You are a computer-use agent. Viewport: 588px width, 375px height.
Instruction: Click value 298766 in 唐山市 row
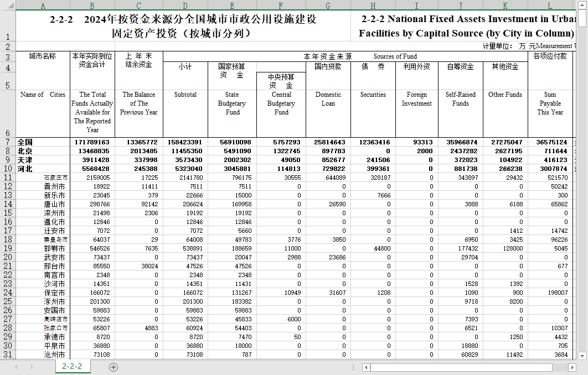[x=92, y=204]
